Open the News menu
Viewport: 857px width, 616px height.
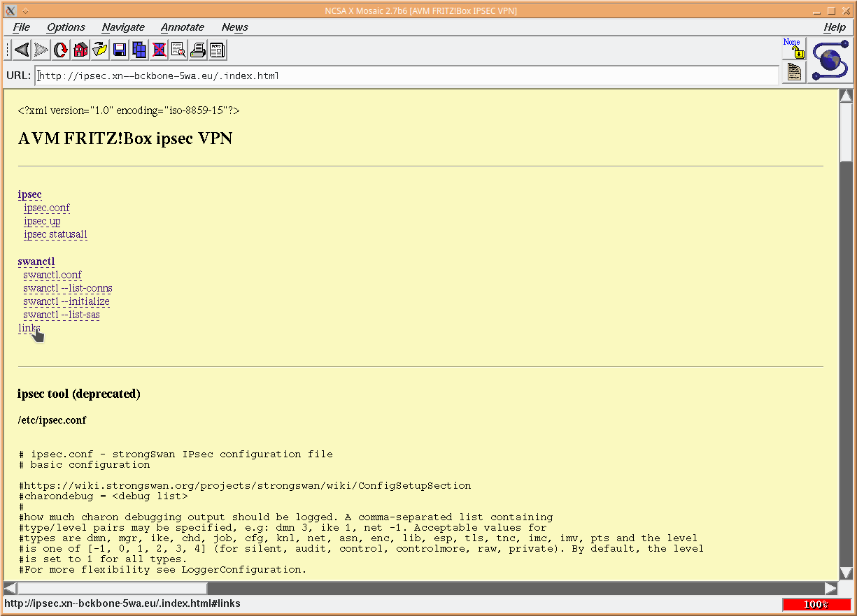(235, 27)
